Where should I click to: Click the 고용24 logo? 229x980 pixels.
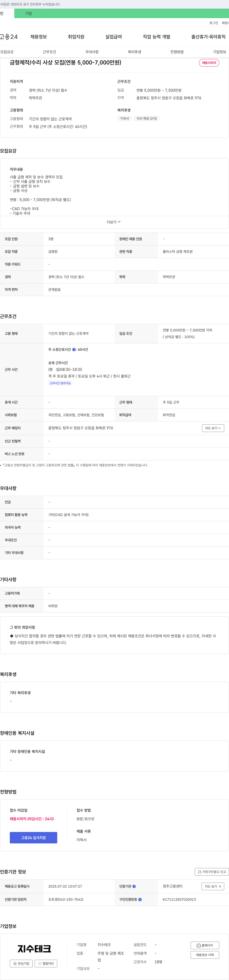(x=9, y=37)
